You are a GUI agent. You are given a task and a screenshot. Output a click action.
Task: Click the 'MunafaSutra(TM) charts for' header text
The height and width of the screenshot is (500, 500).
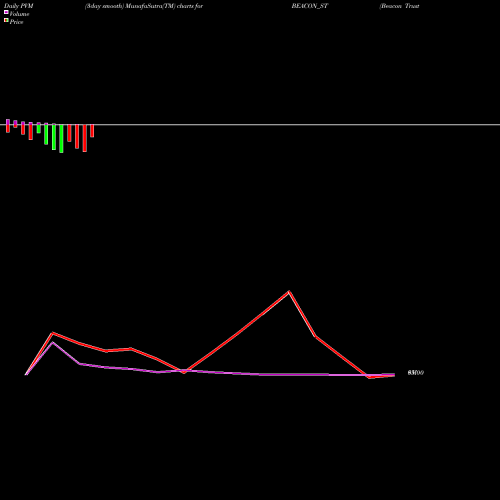[164, 6]
